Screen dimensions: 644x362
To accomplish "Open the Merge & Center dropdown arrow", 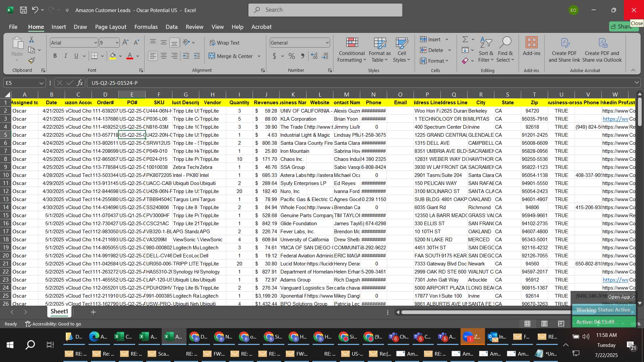I will coord(259,56).
